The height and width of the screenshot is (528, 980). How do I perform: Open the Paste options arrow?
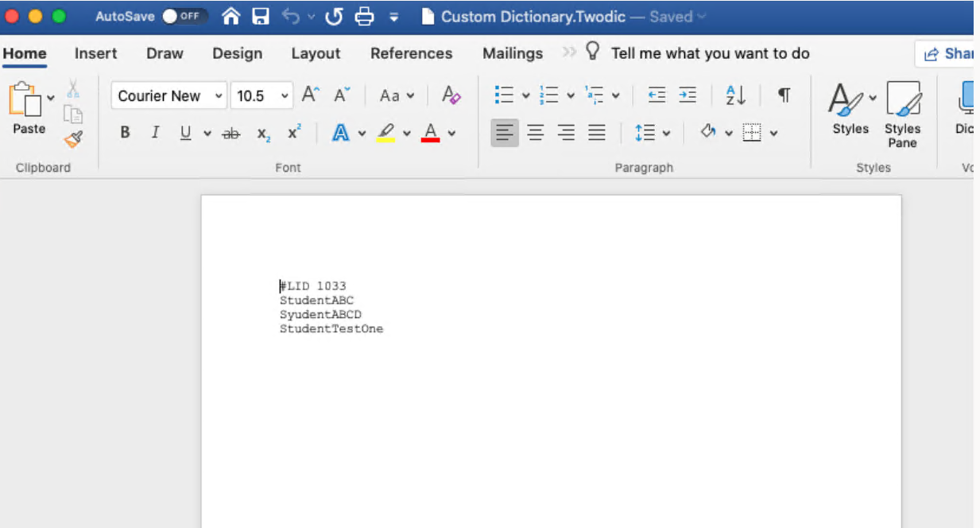coord(51,98)
